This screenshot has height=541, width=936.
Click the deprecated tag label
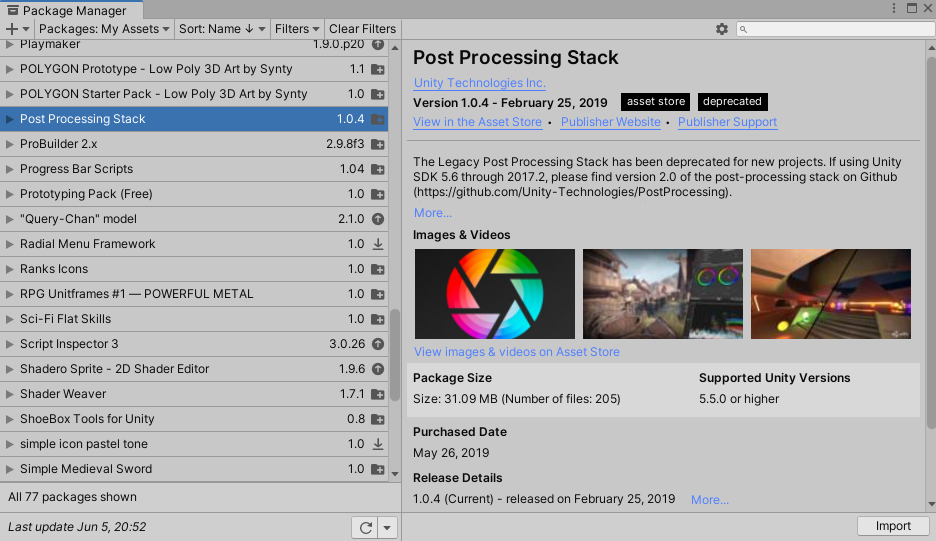pyautogui.click(x=732, y=102)
